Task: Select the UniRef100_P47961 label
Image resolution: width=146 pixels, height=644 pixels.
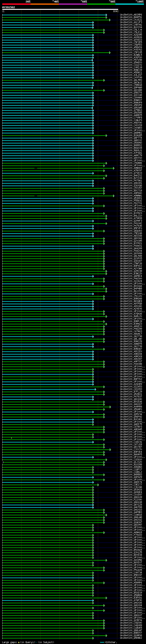Action: [131, 181]
